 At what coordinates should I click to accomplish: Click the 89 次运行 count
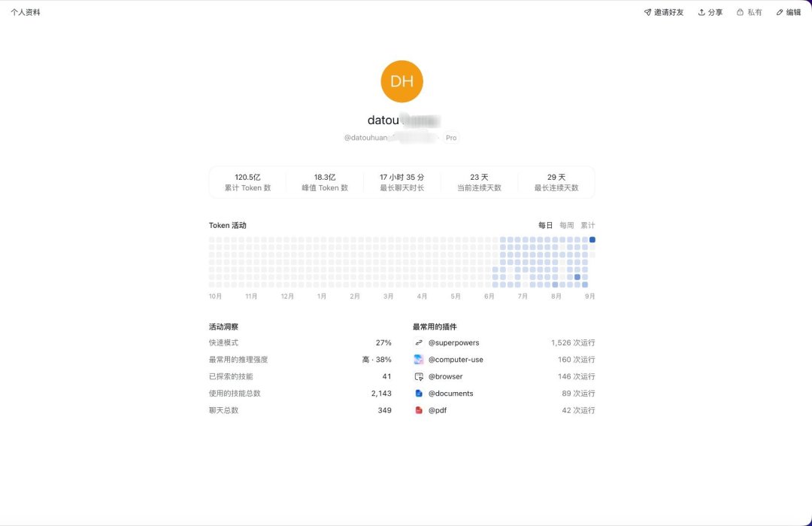(578, 394)
